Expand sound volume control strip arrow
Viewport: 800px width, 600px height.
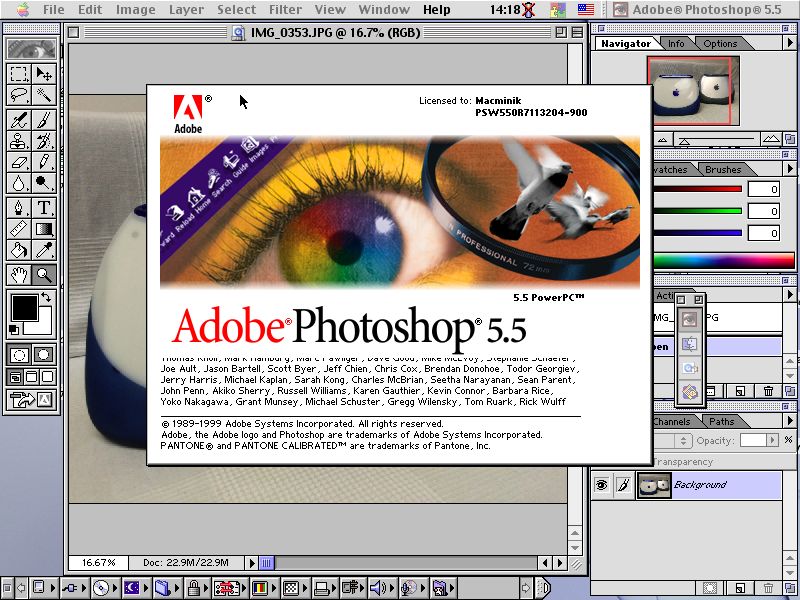click(x=392, y=588)
